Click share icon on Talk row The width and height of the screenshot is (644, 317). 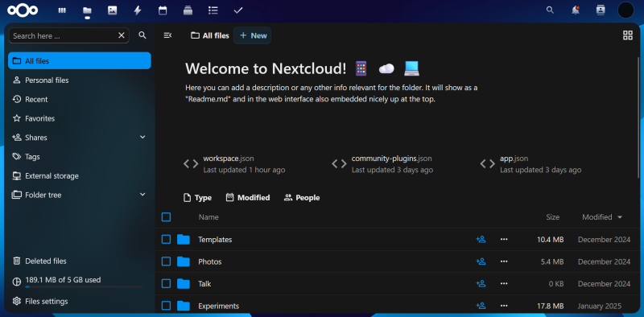click(481, 284)
